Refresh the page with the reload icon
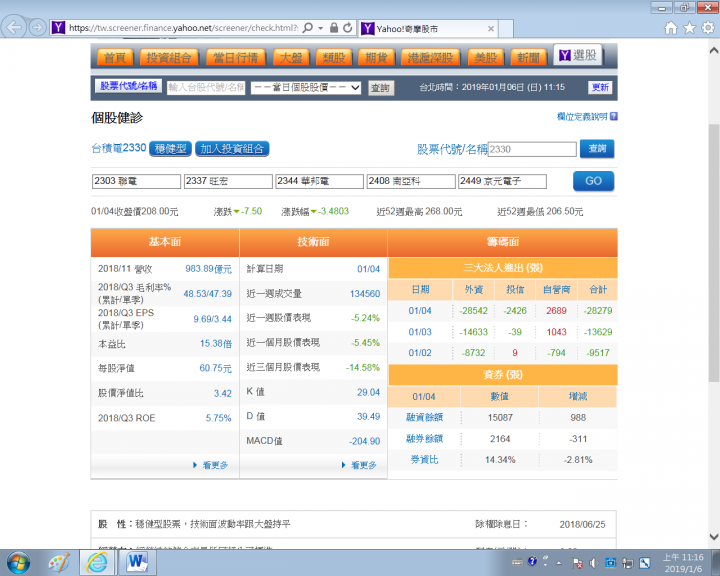The height and width of the screenshot is (576, 720). click(348, 28)
